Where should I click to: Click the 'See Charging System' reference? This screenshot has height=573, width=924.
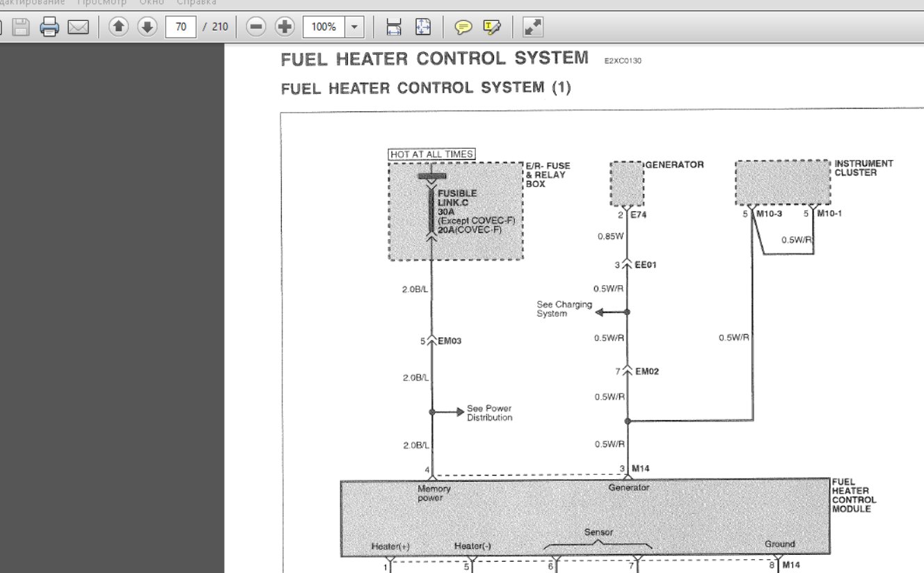click(564, 309)
